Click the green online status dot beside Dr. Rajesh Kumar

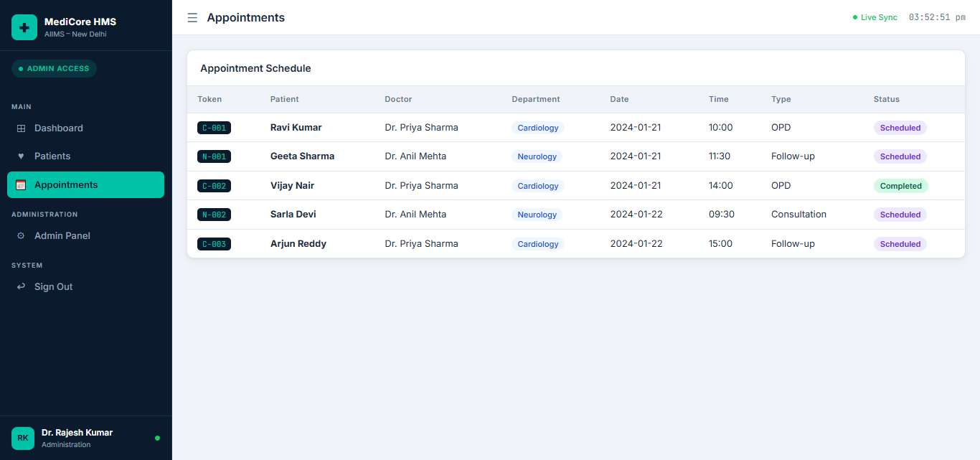[158, 438]
